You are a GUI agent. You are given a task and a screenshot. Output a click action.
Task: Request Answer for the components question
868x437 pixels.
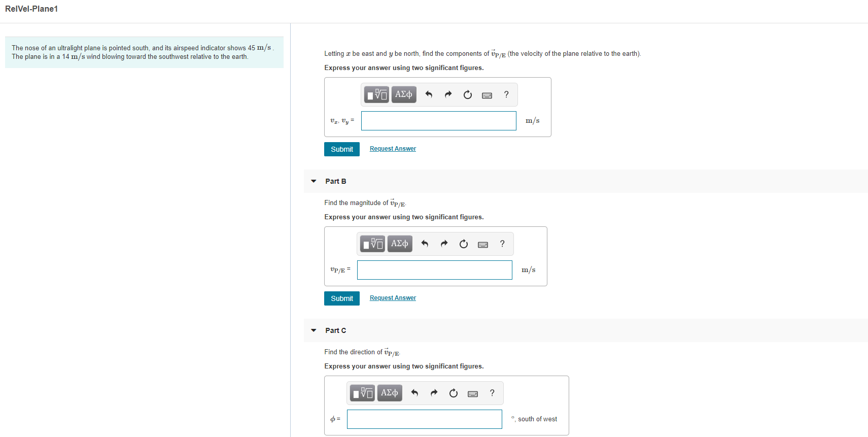click(393, 149)
